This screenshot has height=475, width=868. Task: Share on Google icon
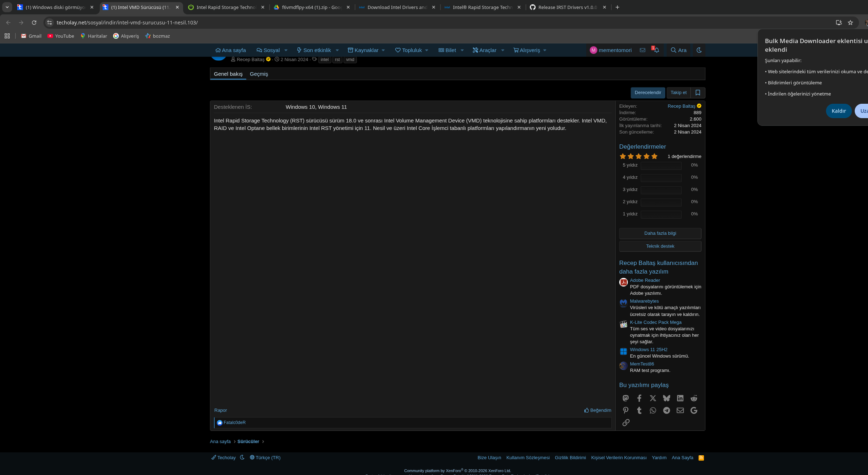(x=694, y=410)
